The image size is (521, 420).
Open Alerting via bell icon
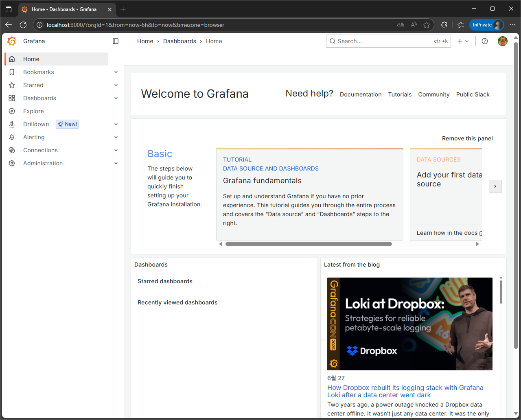pyautogui.click(x=12, y=137)
